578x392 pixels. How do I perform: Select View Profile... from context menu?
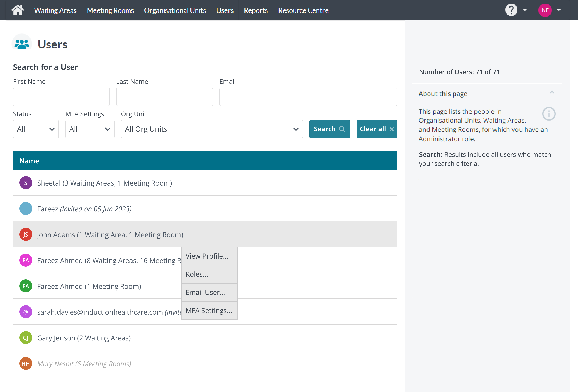[209, 256]
